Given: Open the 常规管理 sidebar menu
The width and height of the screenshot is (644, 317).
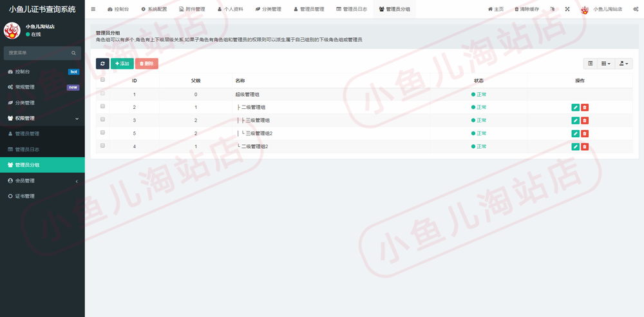Looking at the screenshot, I should click(43, 87).
